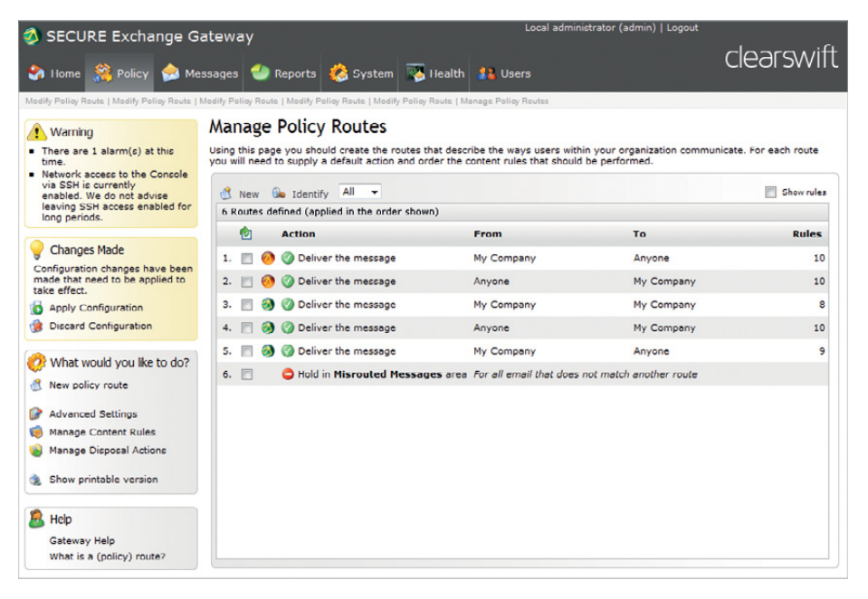Click the Manage Disposal Actions icon
The height and width of the screenshot is (599, 868).
[36, 450]
